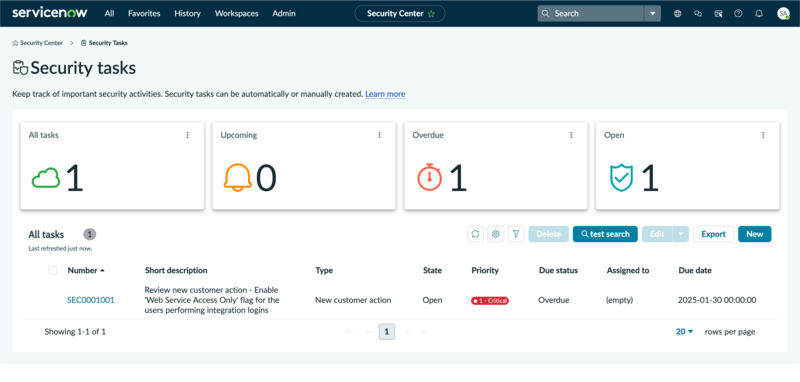Click the New button
The image size is (800, 382).
(x=755, y=234)
